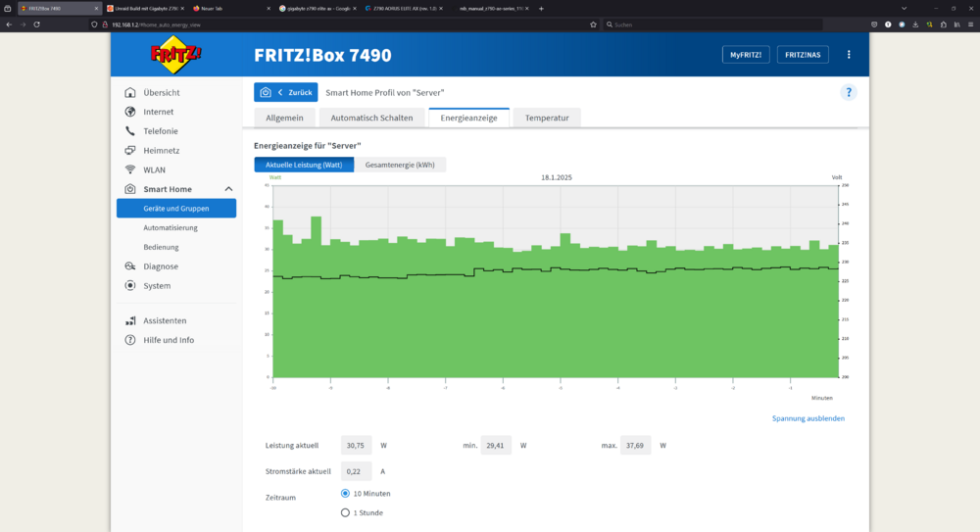980x532 pixels.
Task: Open the Automatisch Schalten tab
Action: tap(371, 118)
